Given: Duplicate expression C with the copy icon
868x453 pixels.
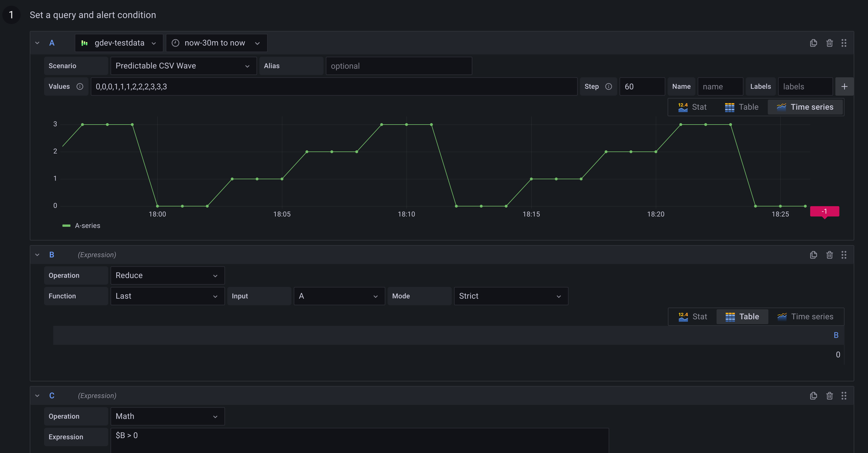Looking at the screenshot, I should click(x=813, y=396).
